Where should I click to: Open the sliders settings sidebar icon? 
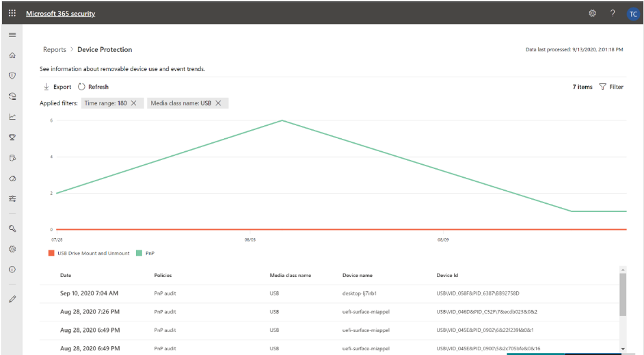coord(12,199)
